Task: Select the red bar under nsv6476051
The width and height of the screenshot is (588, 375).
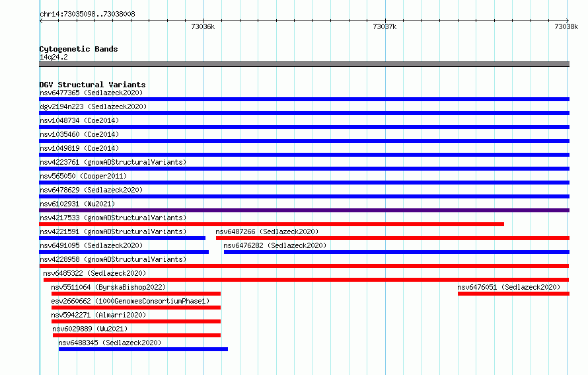Action: (x=514, y=294)
